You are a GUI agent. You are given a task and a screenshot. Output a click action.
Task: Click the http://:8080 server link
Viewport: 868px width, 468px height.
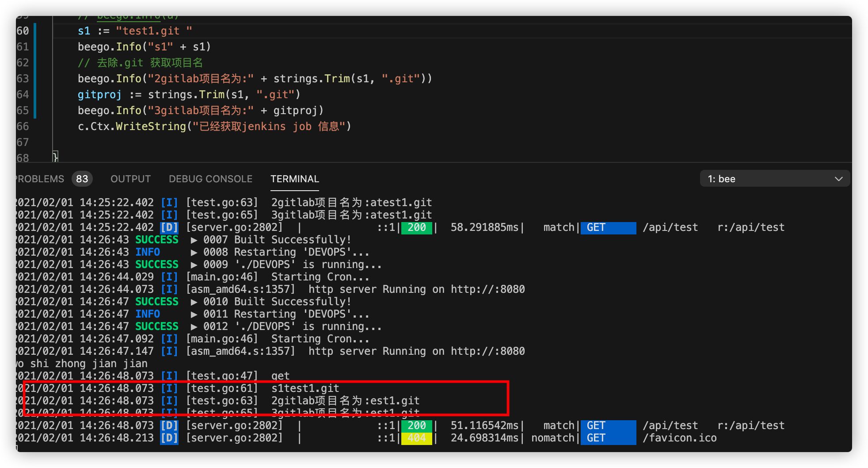tap(487, 289)
